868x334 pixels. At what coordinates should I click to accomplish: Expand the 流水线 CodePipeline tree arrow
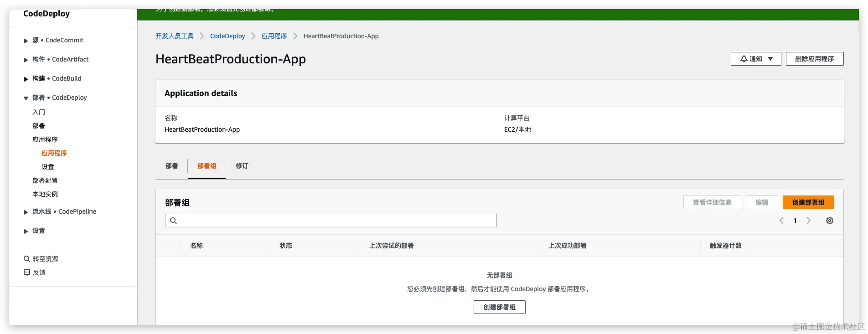[x=26, y=212]
